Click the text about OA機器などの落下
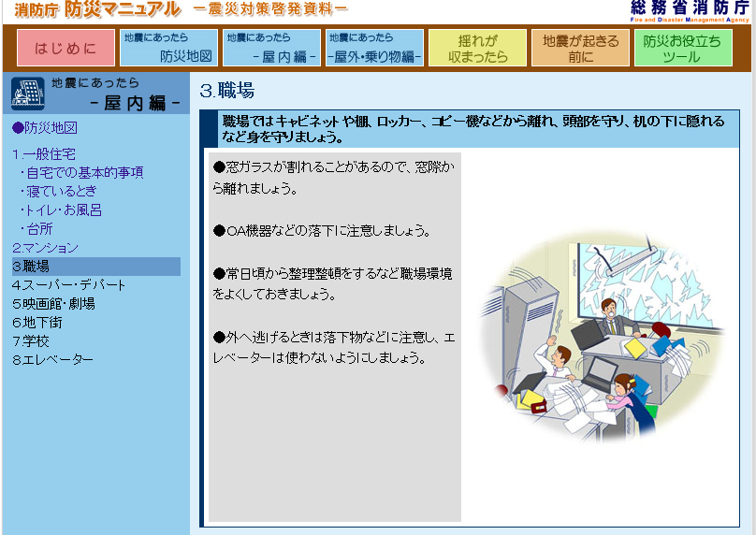 click(322, 231)
